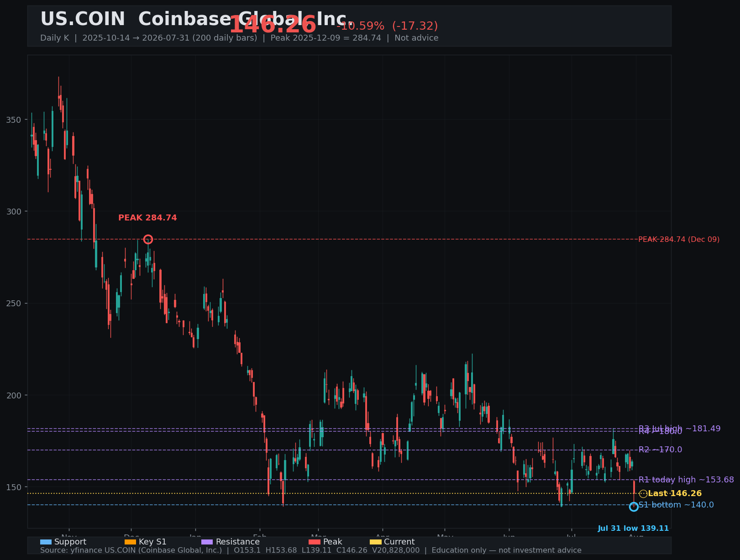Click the 'Source: yfinance US.COIN' footer line
The width and height of the screenshot is (740, 560).
(x=311, y=550)
